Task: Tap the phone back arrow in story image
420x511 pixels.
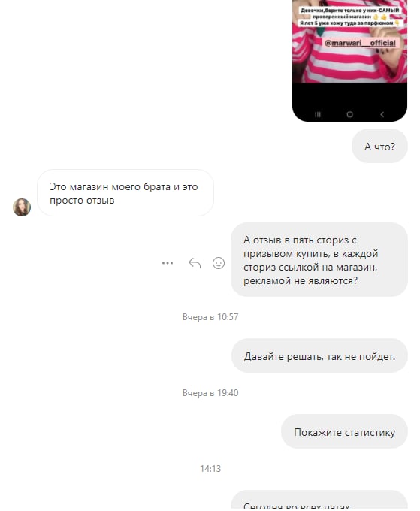Action: [x=382, y=114]
